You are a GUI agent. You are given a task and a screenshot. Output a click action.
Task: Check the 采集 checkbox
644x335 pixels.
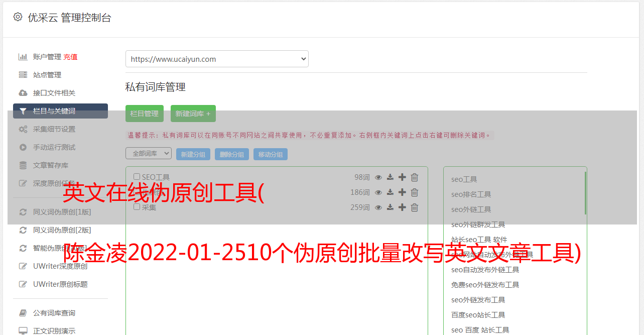(137, 206)
